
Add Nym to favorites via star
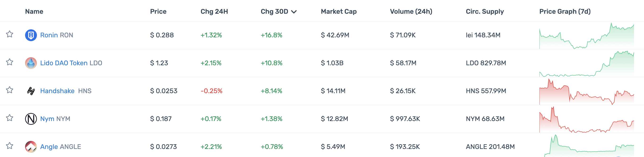point(9,118)
